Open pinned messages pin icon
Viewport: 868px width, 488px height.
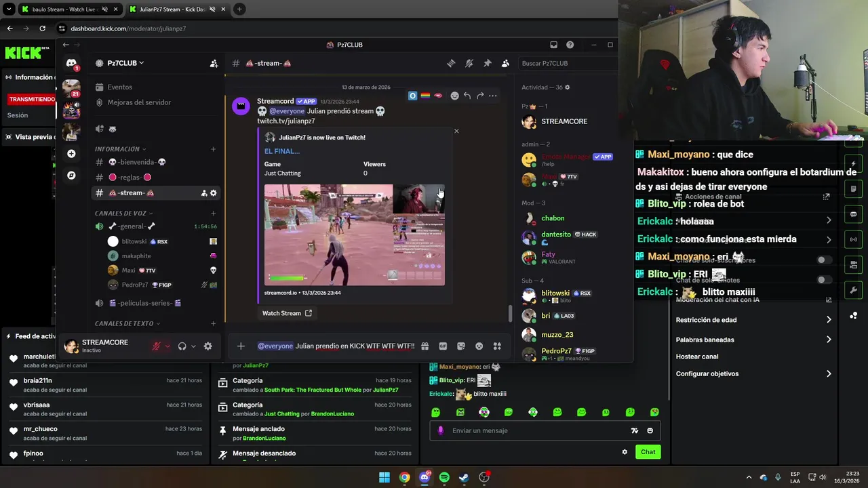coord(487,63)
